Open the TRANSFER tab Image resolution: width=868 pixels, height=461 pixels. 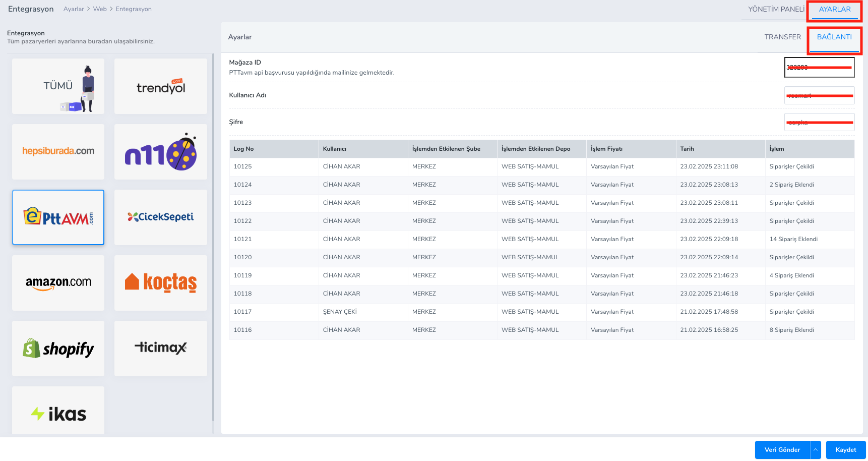782,37
